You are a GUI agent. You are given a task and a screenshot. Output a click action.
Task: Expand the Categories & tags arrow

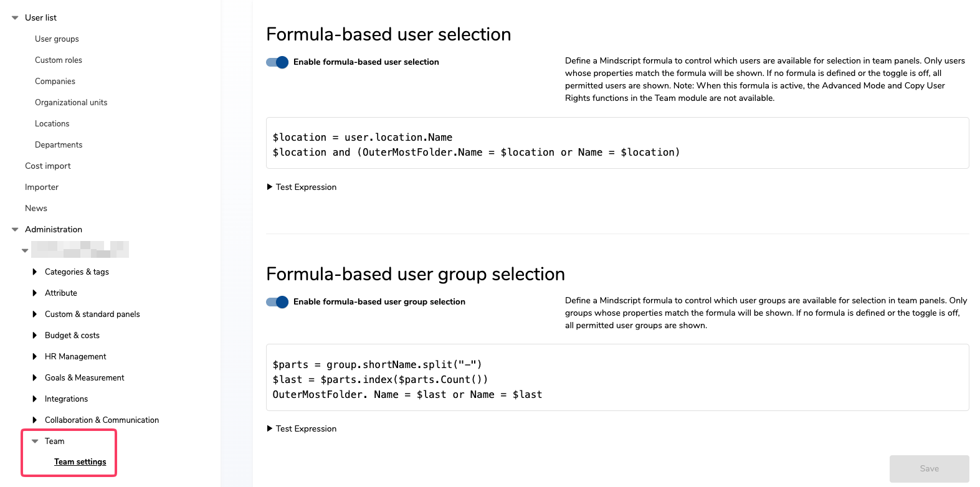(x=34, y=272)
